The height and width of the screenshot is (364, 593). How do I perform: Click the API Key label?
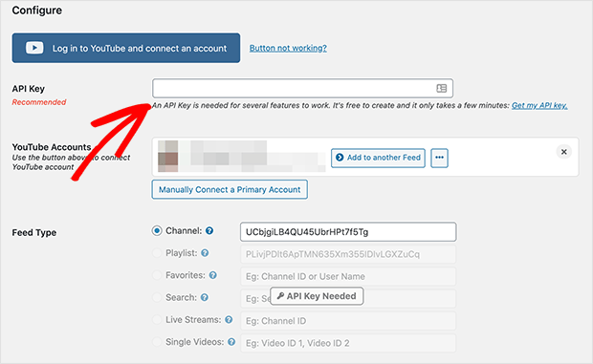[29, 89]
